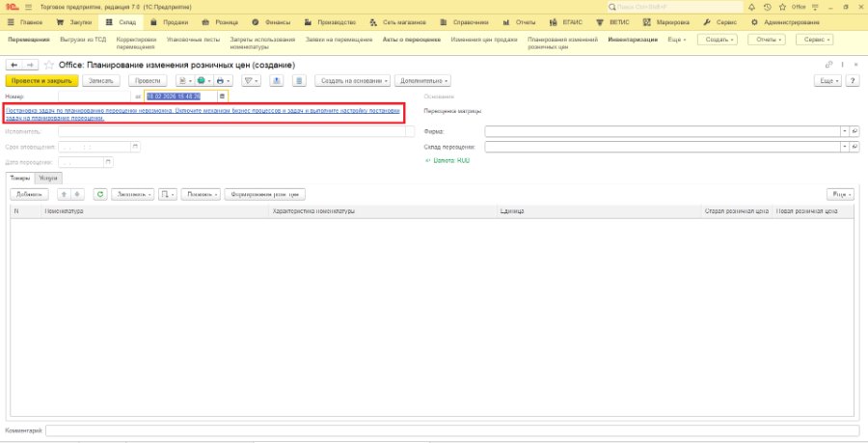Viewport: 868px width, 443px height.
Task: Open the green globe icon dropdown
Action: click(203, 81)
